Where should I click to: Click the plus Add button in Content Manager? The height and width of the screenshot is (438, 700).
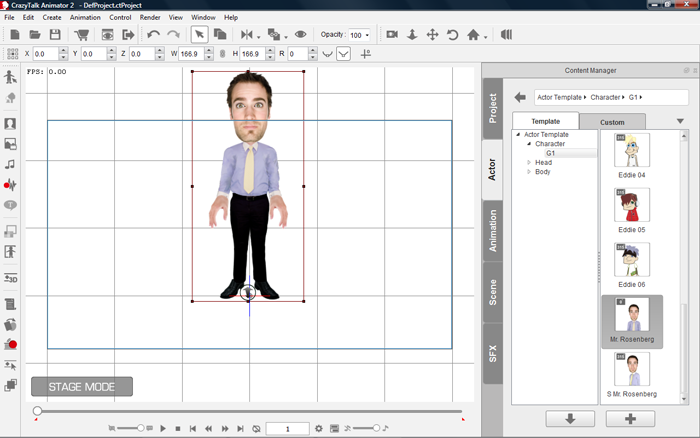coord(632,418)
